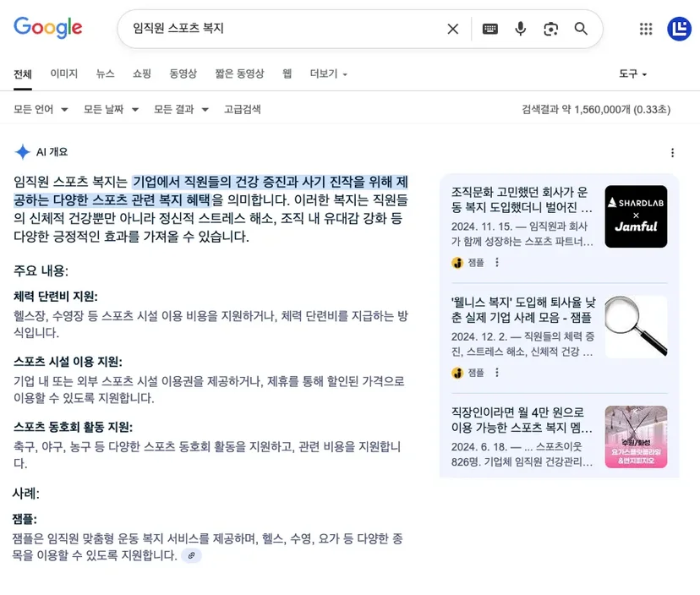Click the AI 개요 label text

(x=52, y=152)
